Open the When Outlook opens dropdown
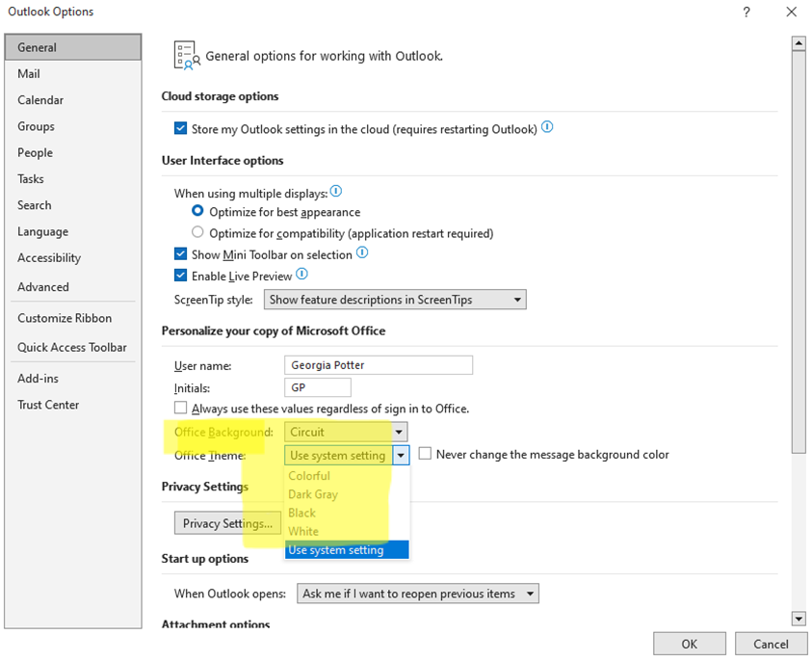Screen dimensions: 812x661 (417, 594)
